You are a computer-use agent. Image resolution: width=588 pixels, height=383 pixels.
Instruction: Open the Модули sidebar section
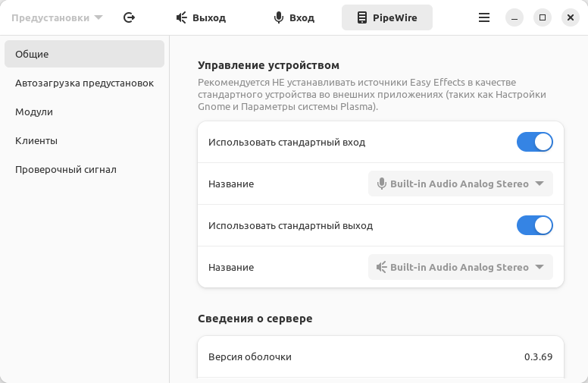[x=84, y=112]
